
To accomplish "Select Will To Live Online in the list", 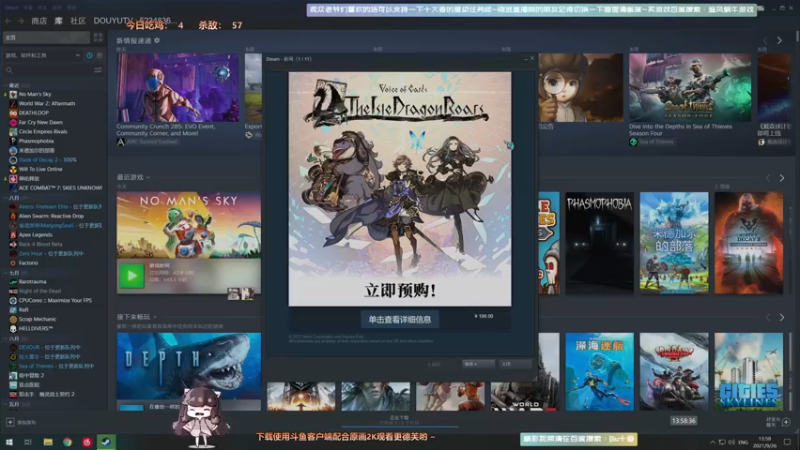I will click(x=40, y=169).
